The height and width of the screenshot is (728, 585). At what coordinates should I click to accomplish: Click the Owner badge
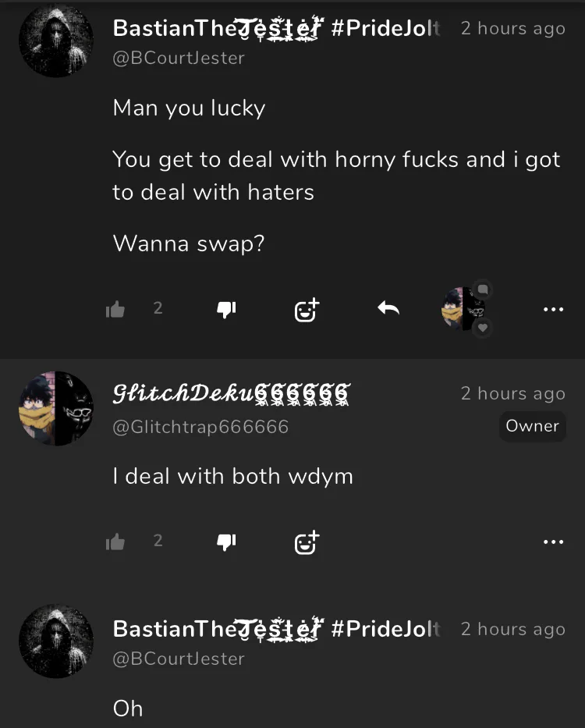532,426
